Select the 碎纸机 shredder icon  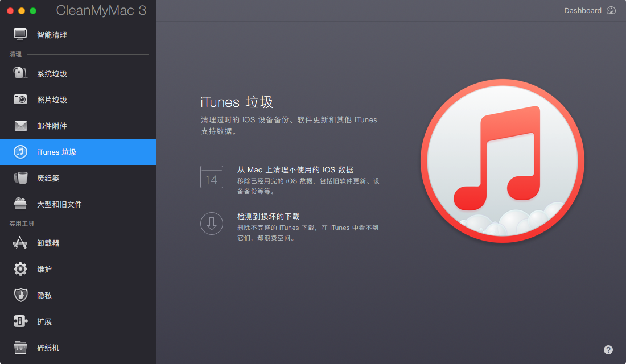(20, 348)
